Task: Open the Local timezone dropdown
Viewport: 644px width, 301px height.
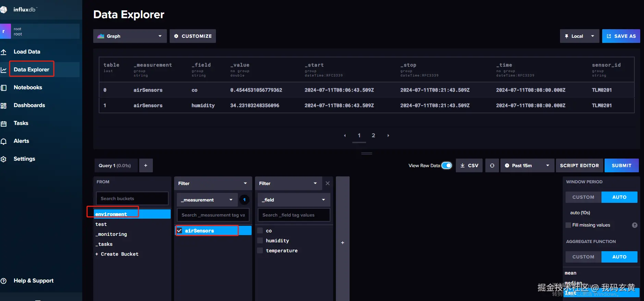Action: point(580,36)
